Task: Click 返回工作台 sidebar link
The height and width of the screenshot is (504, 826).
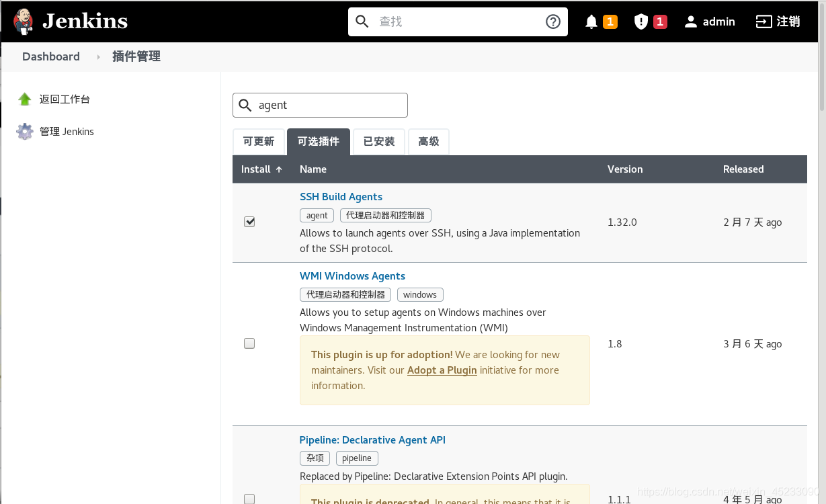Action: [x=65, y=99]
